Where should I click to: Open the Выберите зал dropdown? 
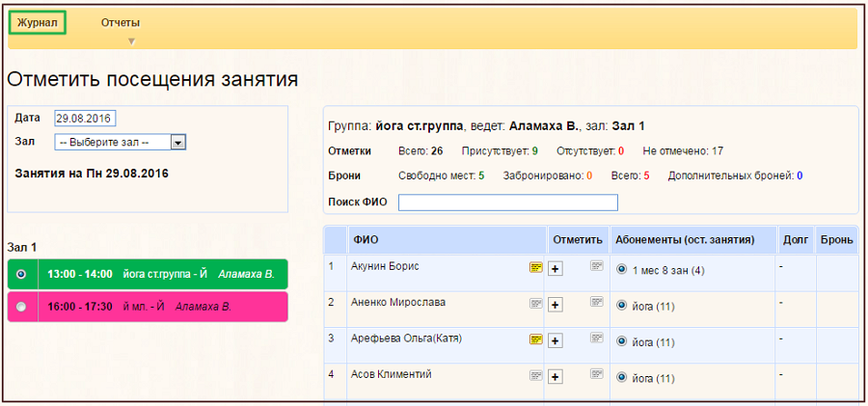pos(121,143)
